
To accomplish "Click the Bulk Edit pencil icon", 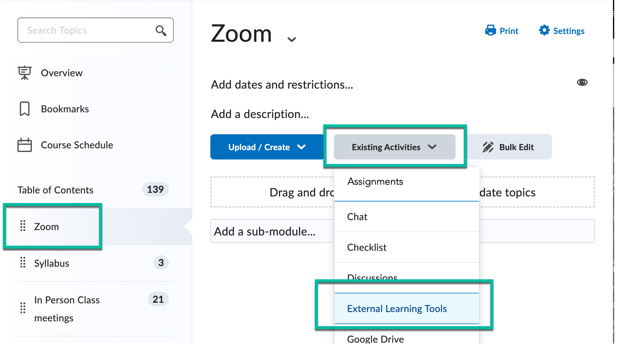I will coord(488,147).
